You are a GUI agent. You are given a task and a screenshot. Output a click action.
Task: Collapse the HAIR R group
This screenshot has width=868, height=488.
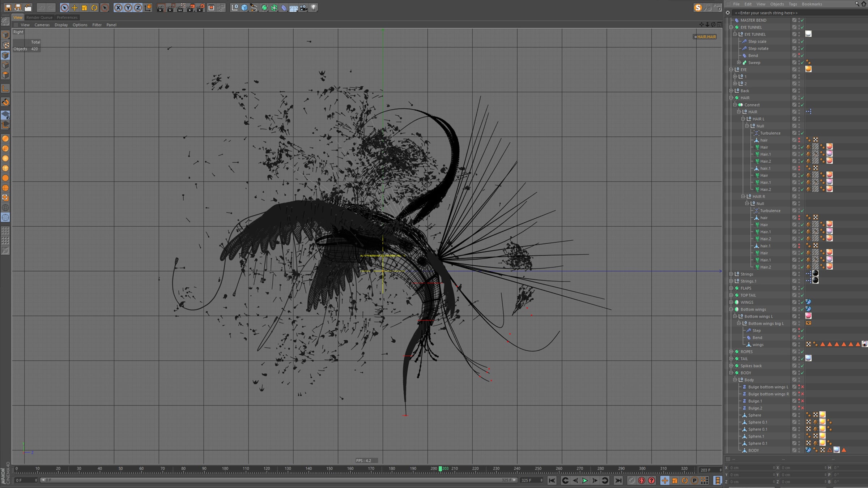pyautogui.click(x=743, y=197)
